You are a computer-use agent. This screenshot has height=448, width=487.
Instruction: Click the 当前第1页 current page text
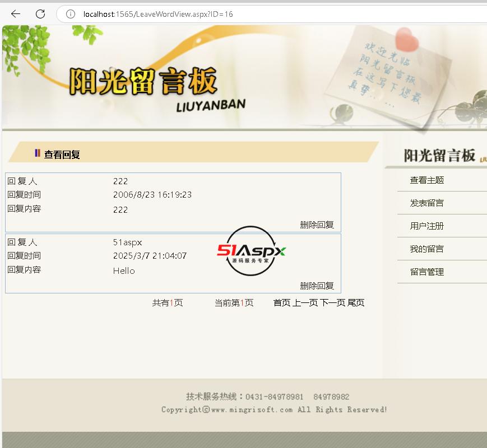pyautogui.click(x=234, y=303)
